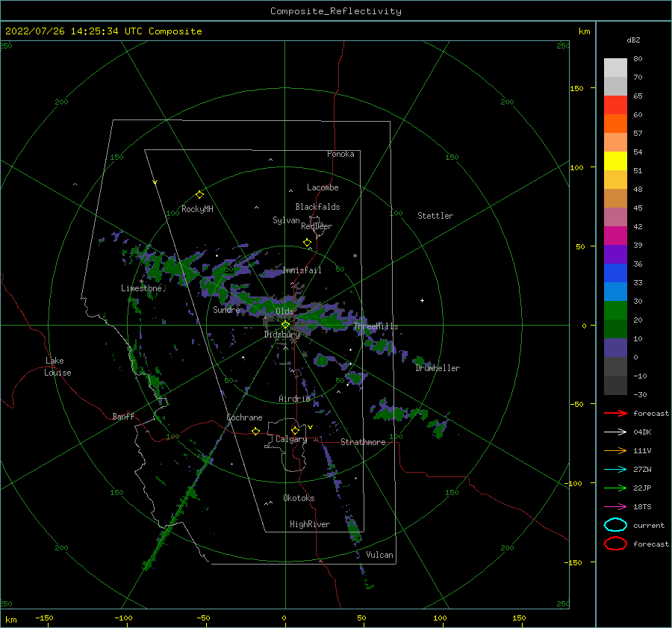672x628 pixels.
Task: Click the Limestone label
Action: (x=141, y=288)
